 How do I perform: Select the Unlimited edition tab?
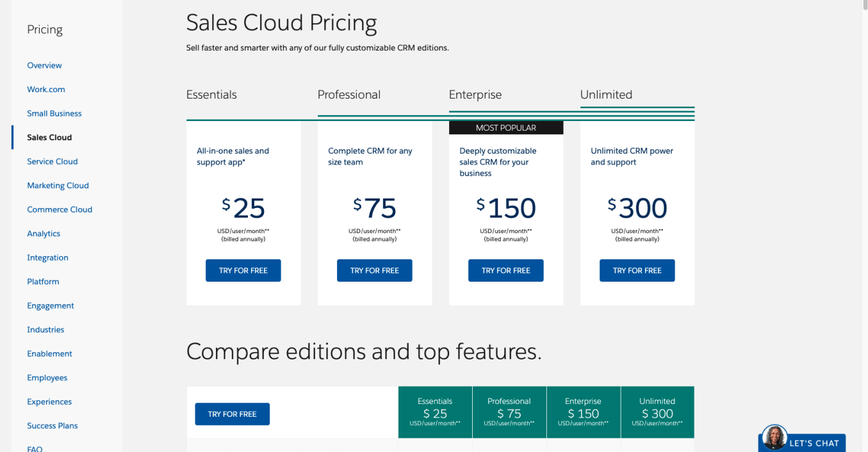tap(606, 95)
